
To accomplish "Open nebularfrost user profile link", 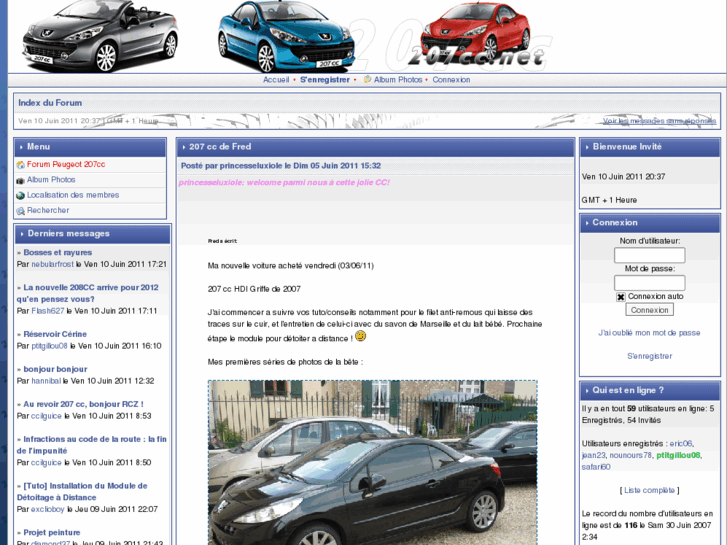I will (x=52, y=264).
